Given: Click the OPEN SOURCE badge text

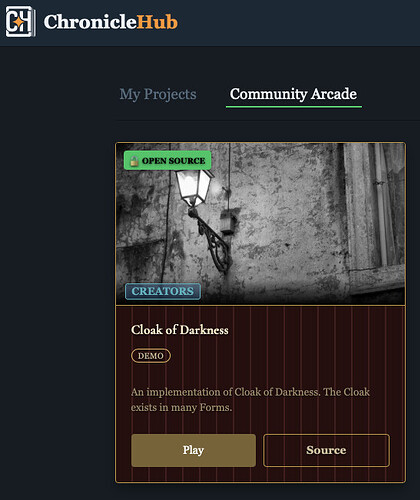Looking at the screenshot, I should (x=174, y=161).
